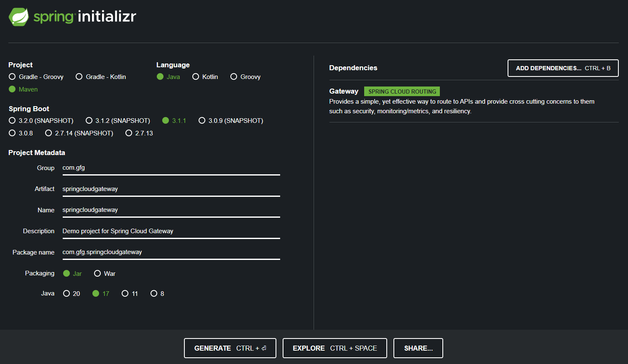Screen dimensions: 628x364
Task: Click the Java version row label
Action: pyautogui.click(x=48, y=293)
